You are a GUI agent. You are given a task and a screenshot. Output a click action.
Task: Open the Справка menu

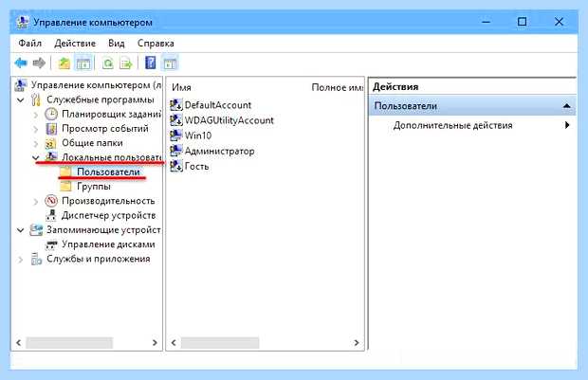click(156, 43)
